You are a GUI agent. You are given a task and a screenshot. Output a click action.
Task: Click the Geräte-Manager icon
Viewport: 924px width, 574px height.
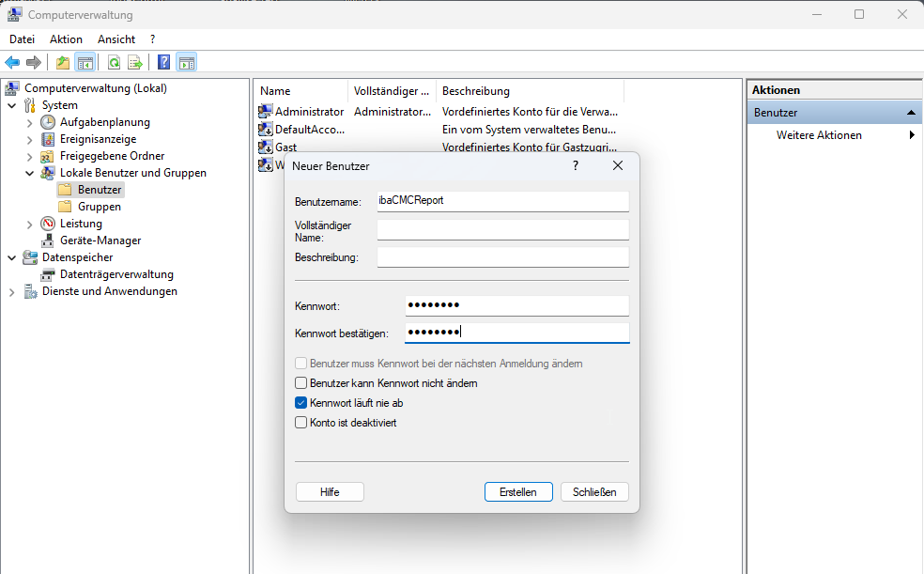click(48, 241)
